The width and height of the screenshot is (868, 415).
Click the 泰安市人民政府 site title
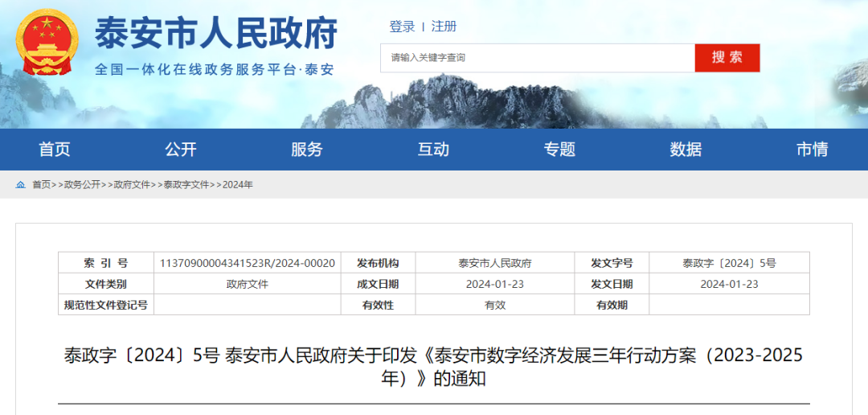[x=216, y=33]
